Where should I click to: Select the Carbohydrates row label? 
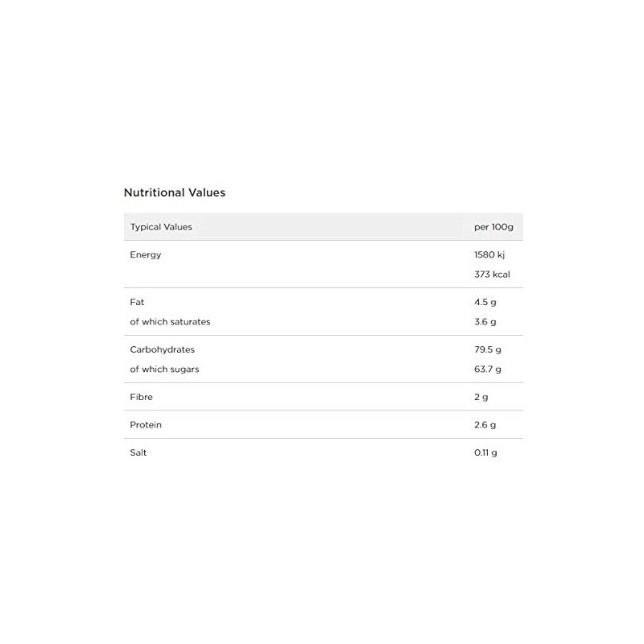coord(162,350)
